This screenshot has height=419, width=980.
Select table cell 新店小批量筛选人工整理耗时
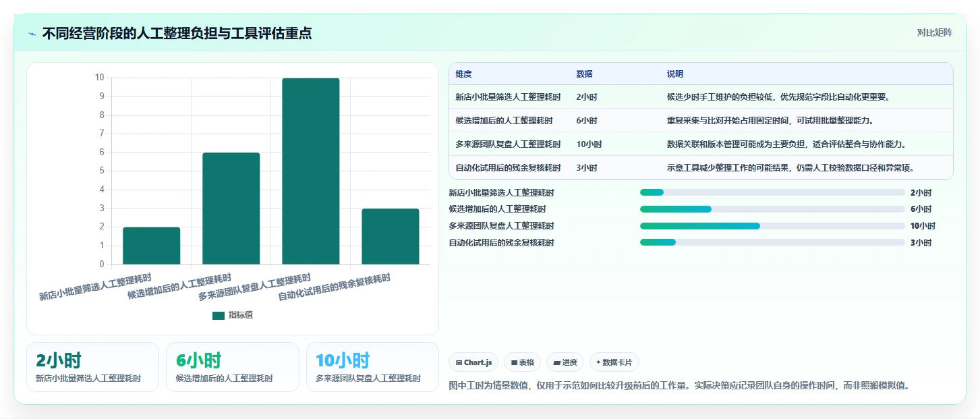(x=508, y=97)
